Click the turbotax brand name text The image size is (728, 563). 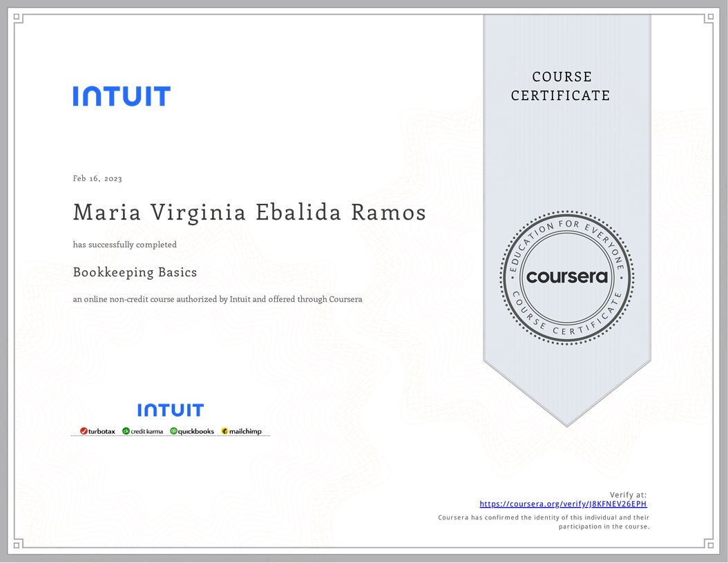pyautogui.click(x=101, y=431)
